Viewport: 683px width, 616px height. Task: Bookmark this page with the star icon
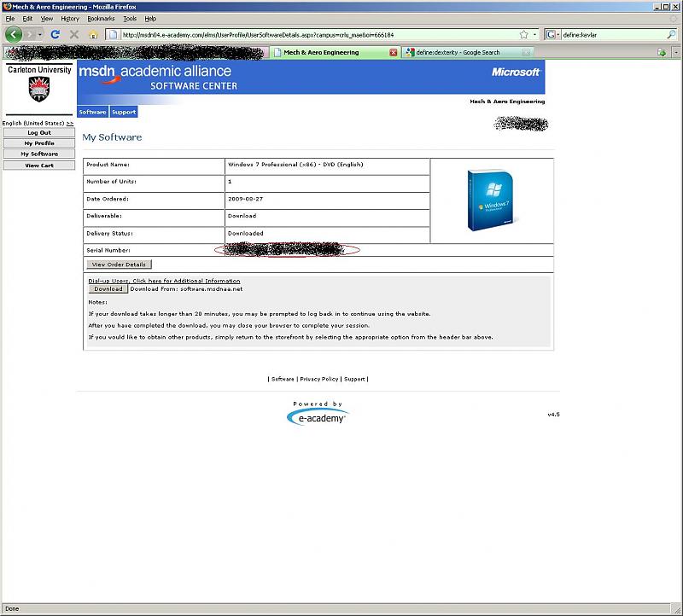[523, 35]
